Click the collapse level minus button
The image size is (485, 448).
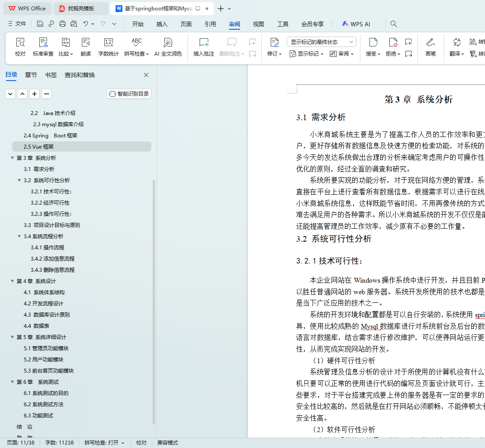[x=47, y=94]
